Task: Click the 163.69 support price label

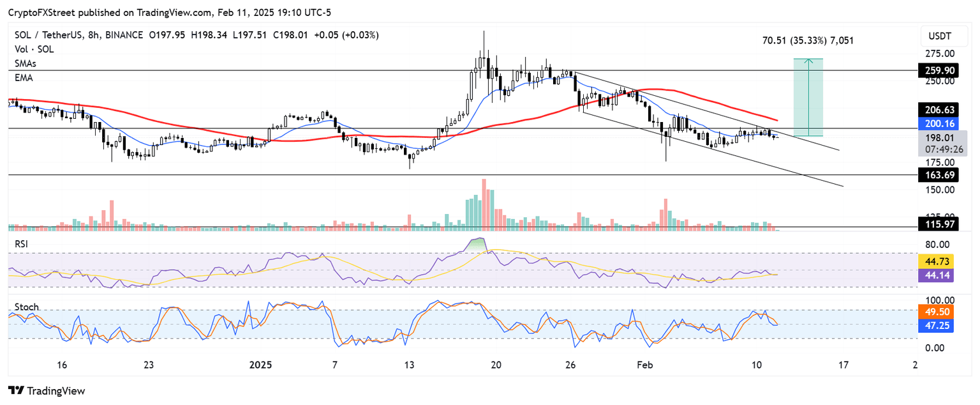Action: 939,174
